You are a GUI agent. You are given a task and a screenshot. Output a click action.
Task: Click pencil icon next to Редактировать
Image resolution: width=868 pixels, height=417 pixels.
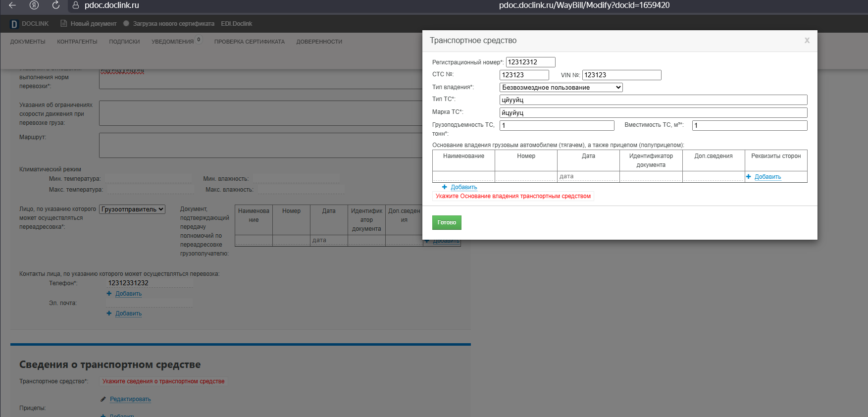pyautogui.click(x=103, y=399)
